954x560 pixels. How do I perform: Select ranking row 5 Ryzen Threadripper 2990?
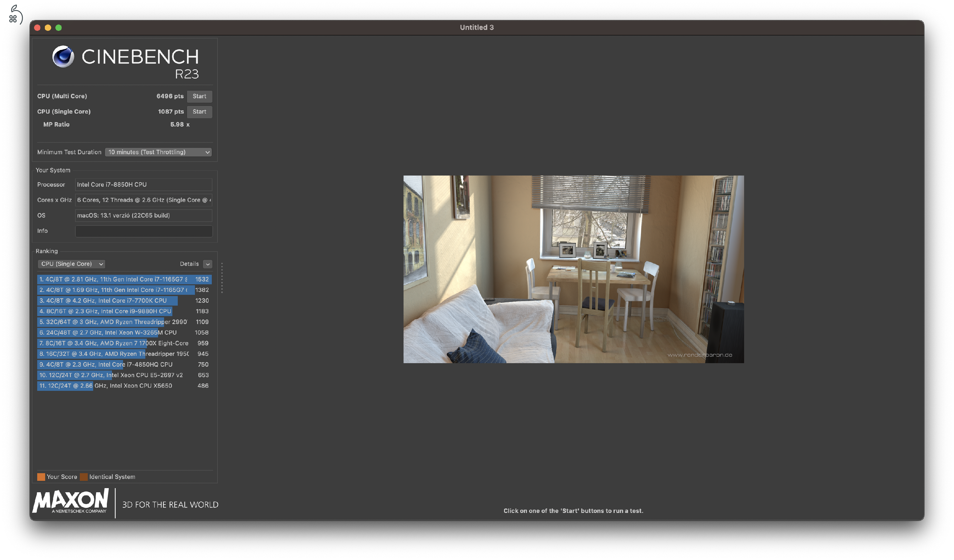(124, 322)
